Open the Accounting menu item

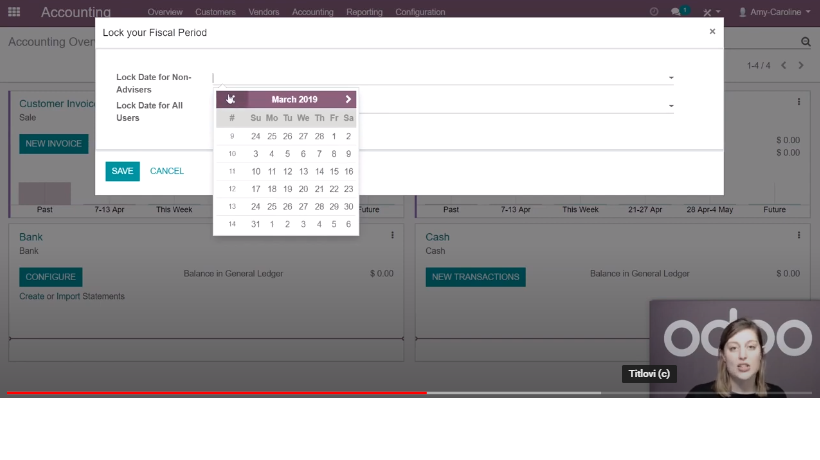pos(313,12)
